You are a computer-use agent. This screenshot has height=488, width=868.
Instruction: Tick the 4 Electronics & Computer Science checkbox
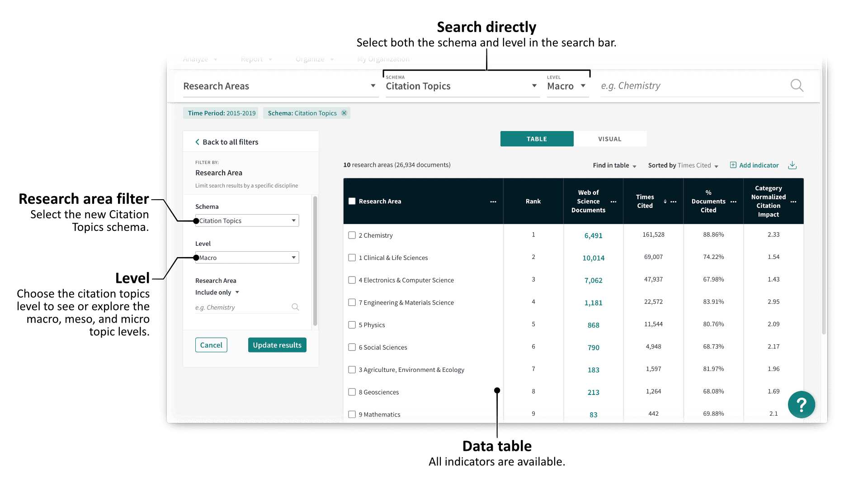[x=352, y=280]
